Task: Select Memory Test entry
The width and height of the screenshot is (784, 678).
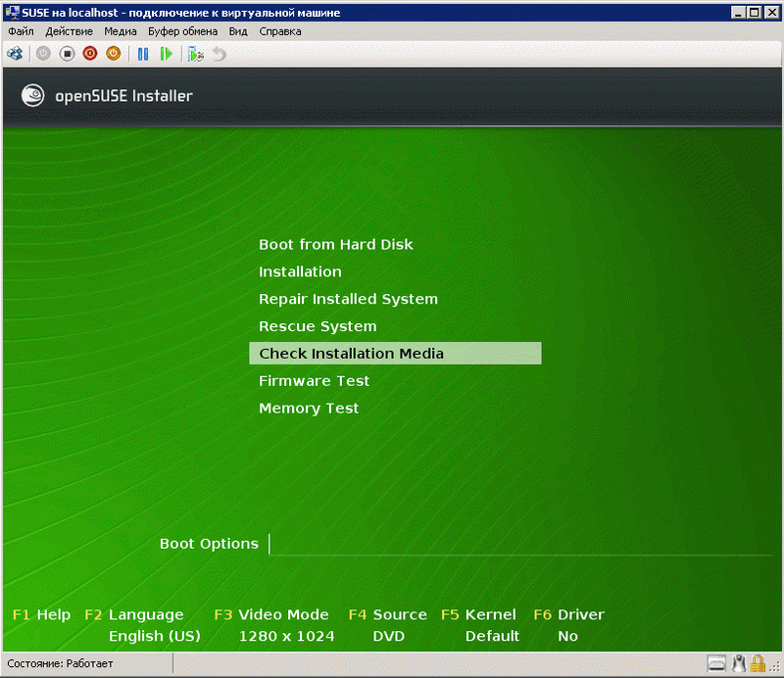Action: [309, 408]
